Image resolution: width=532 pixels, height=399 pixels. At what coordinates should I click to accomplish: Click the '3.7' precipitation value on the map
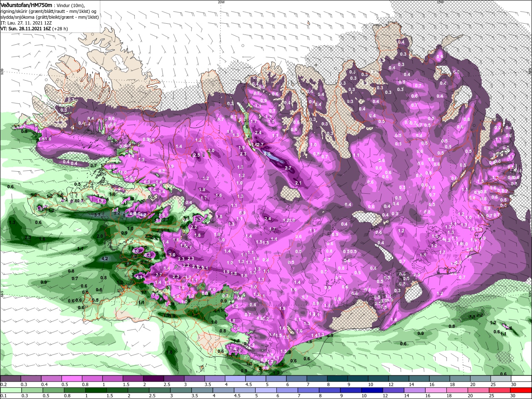pos(97,215)
